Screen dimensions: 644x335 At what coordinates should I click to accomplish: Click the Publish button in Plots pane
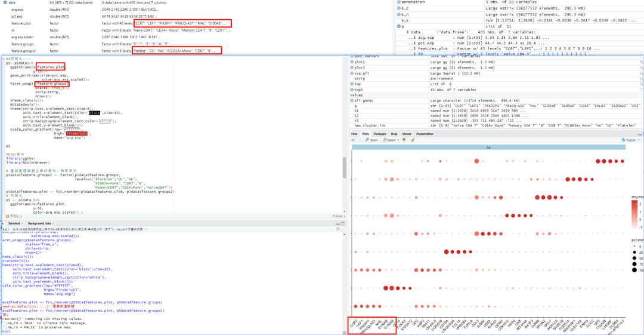629,140
